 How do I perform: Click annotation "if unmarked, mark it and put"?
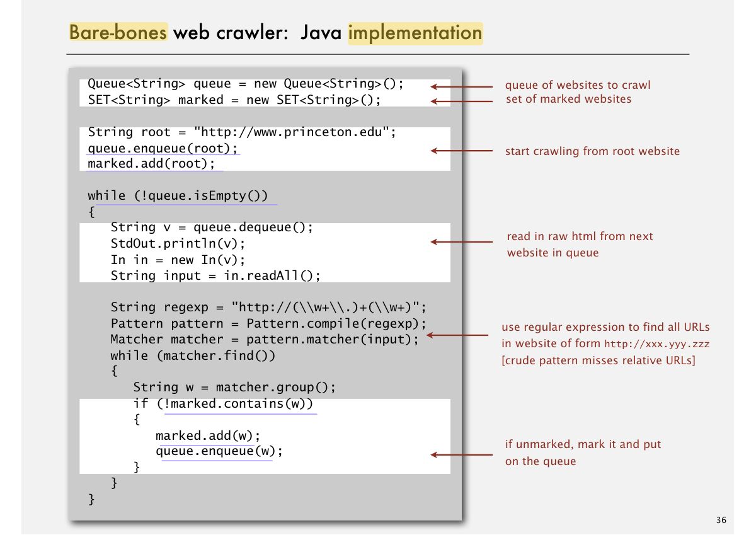583,444
